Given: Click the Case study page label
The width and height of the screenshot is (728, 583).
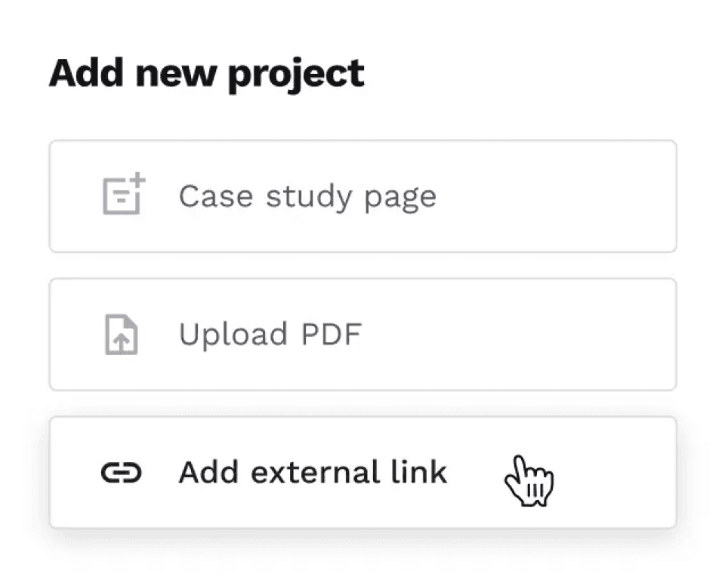Looking at the screenshot, I should pos(307,196).
